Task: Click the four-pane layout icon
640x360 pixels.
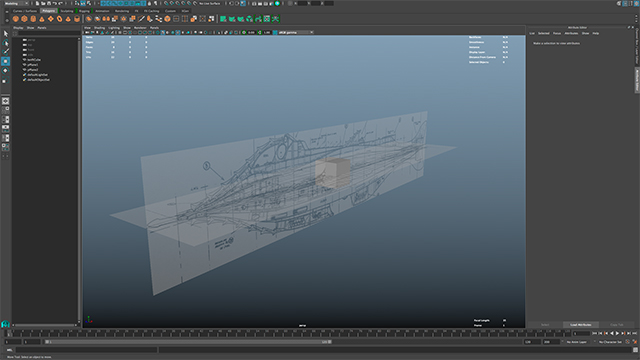Action: pos(5,110)
